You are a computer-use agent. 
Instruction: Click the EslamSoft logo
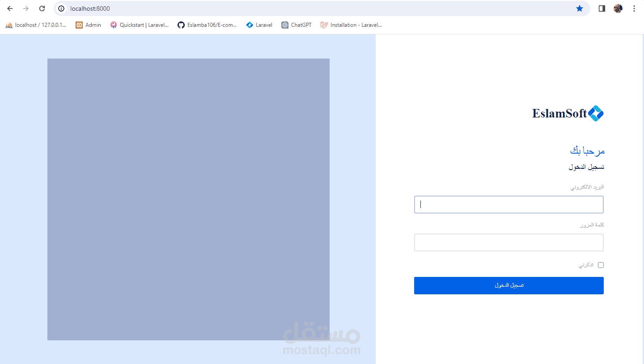coord(568,113)
